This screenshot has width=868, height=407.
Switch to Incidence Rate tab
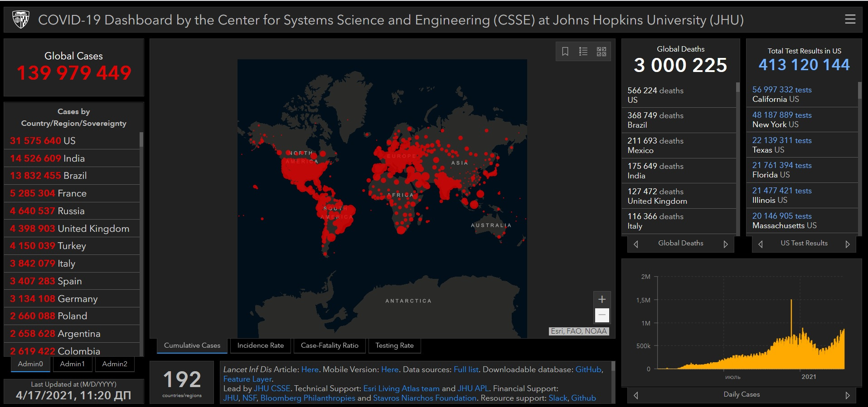pyautogui.click(x=260, y=345)
